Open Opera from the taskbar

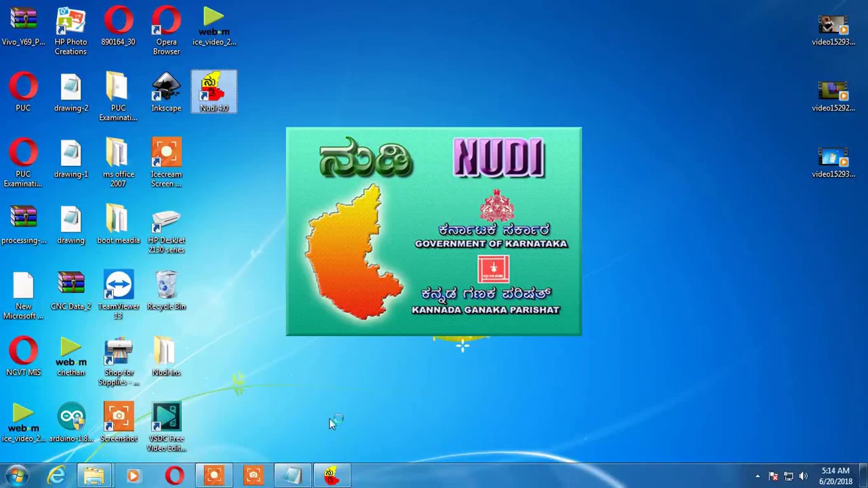point(174,476)
